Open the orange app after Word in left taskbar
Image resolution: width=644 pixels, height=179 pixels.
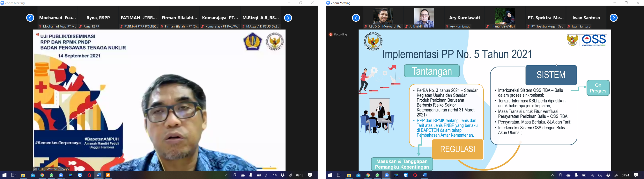coord(108,175)
